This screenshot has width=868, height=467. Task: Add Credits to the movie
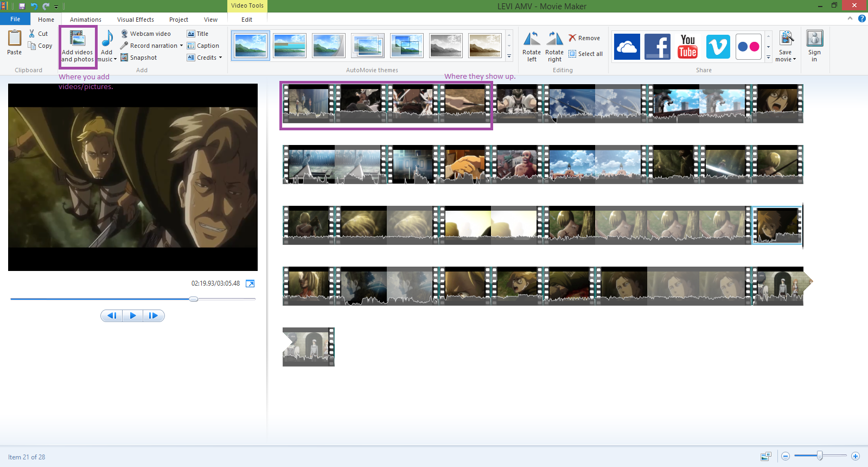tap(202, 58)
